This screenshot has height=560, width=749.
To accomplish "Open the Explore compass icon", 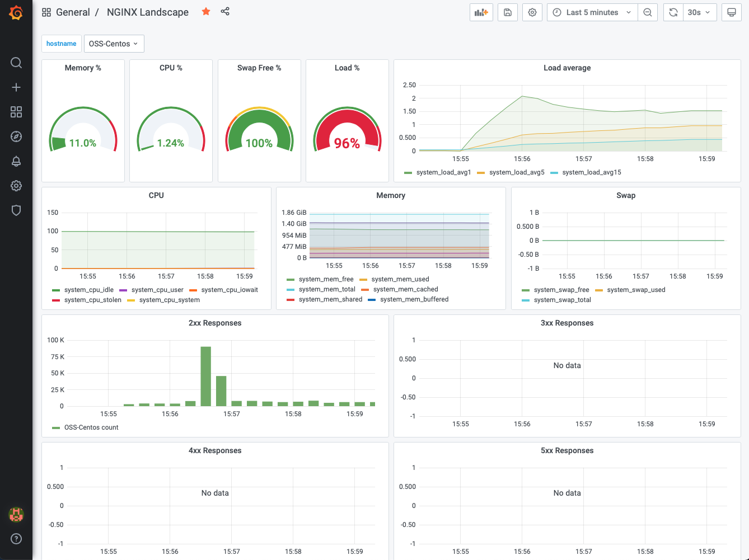I will click(x=16, y=137).
